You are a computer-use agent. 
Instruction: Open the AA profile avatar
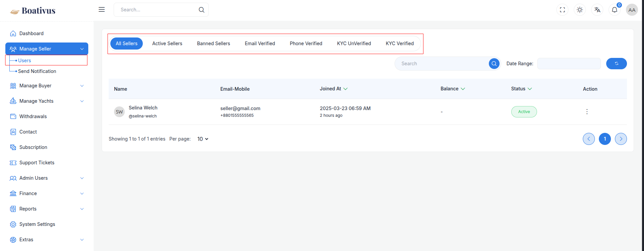point(632,10)
